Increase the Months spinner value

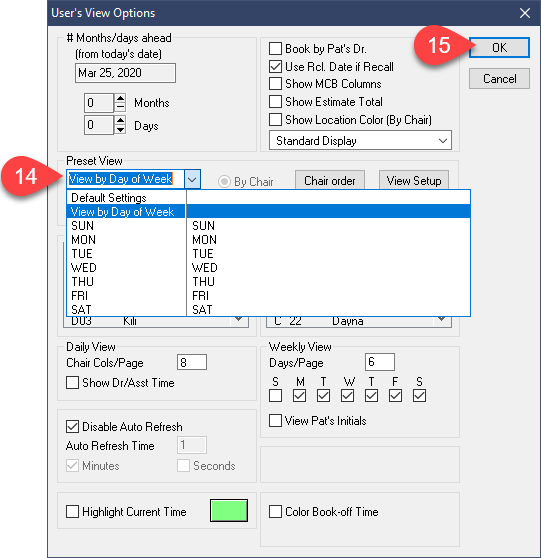click(120, 99)
